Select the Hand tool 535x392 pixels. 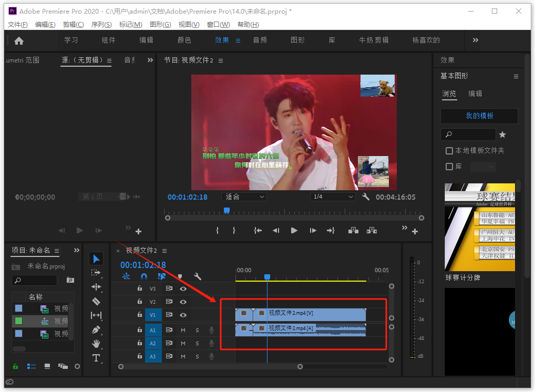click(96, 344)
